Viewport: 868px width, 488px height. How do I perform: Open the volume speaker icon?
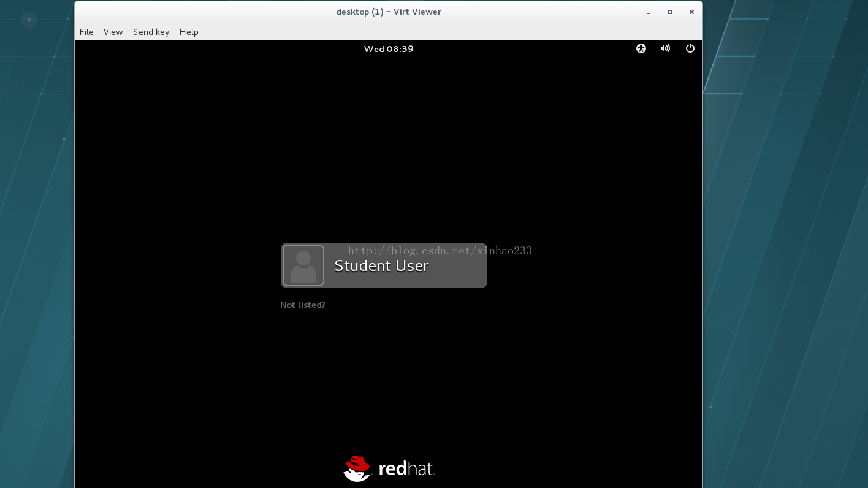pos(665,48)
